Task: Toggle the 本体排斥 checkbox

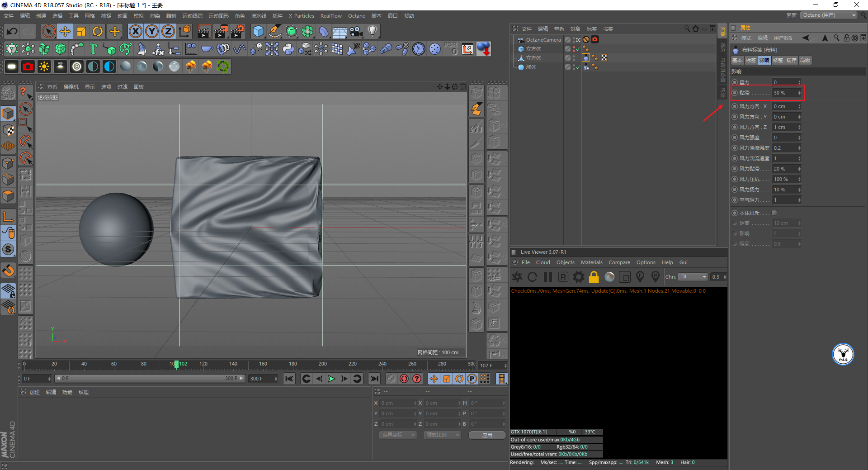Action: pyautogui.click(x=774, y=213)
